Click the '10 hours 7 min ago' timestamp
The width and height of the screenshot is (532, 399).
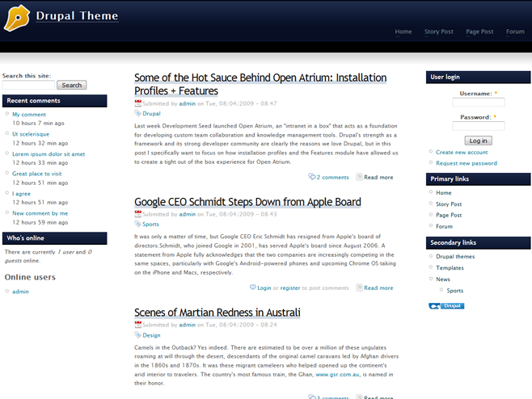click(38, 123)
